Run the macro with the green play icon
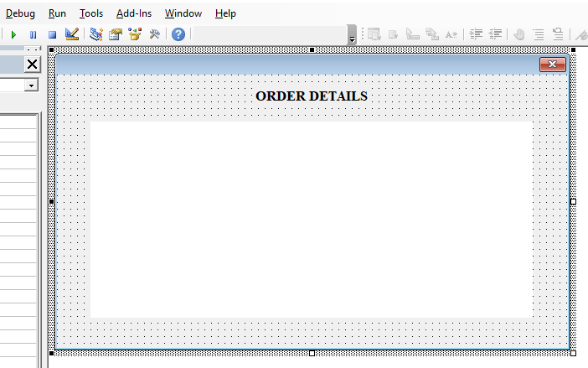Screen dimensions: 588x368 click(x=14, y=35)
